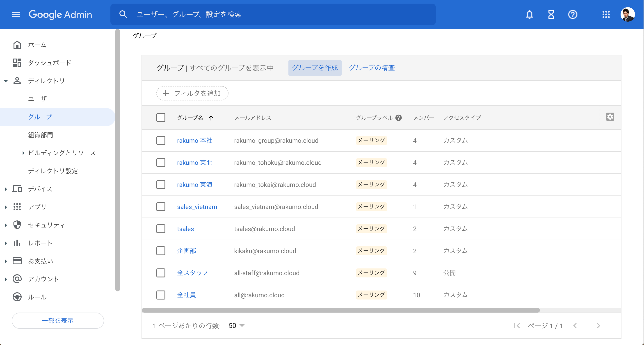Go to the next page arrow
Screen dimensions: 644x345
click(598, 325)
